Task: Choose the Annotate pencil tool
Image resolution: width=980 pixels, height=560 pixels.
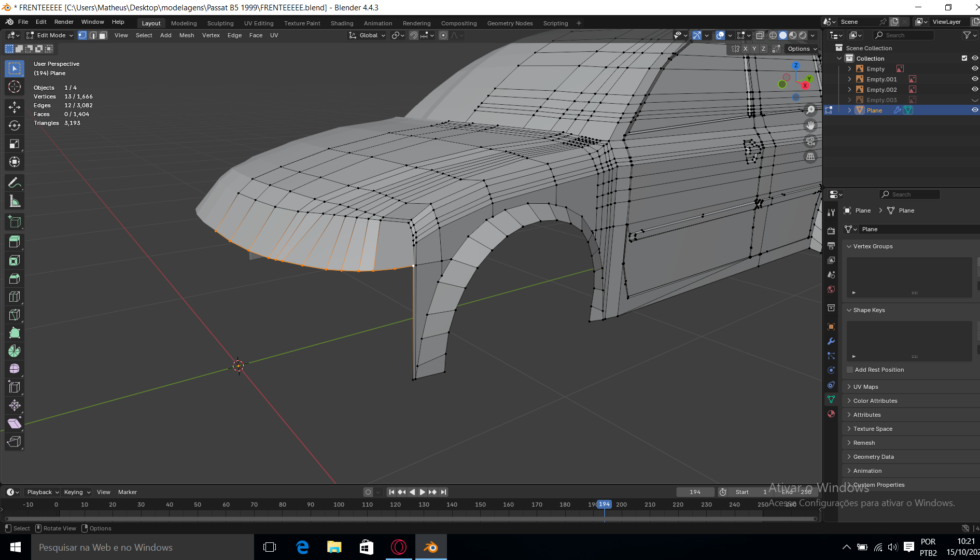Action: (x=15, y=183)
